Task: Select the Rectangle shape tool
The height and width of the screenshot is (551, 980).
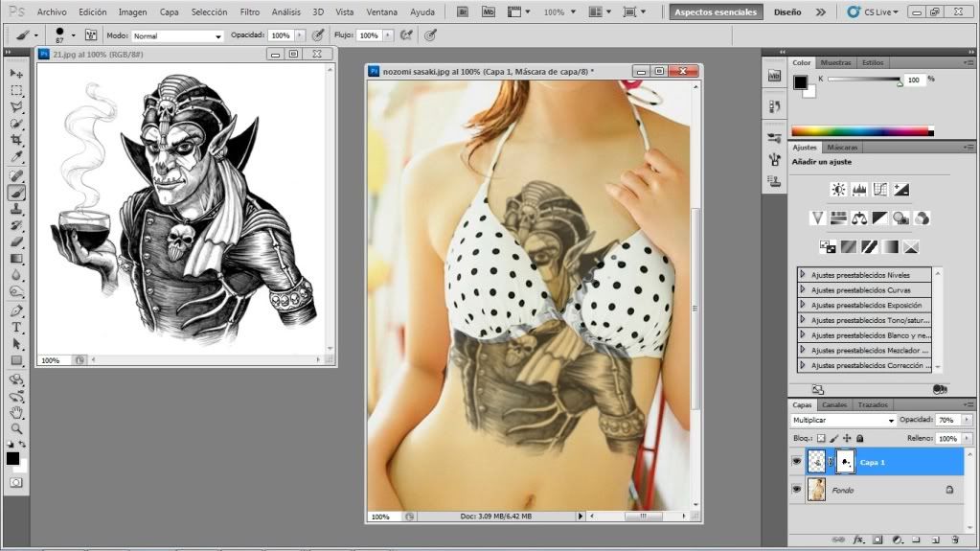Action: [x=16, y=360]
